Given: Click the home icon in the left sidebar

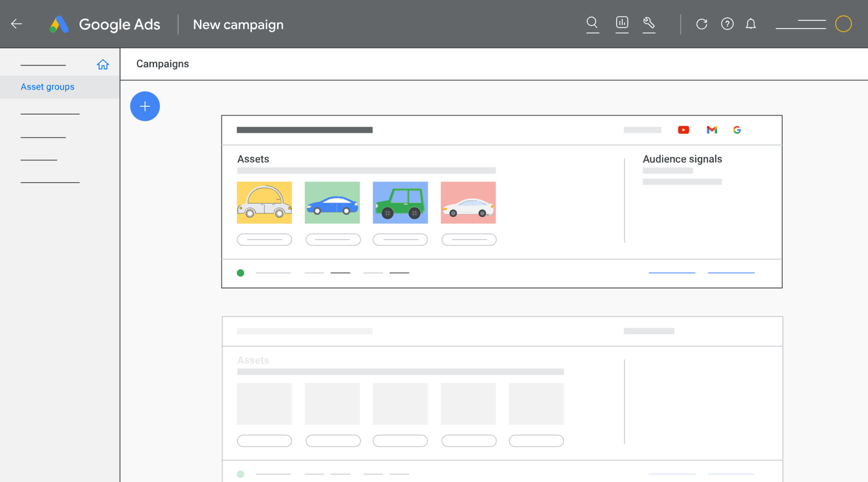Looking at the screenshot, I should coord(103,64).
